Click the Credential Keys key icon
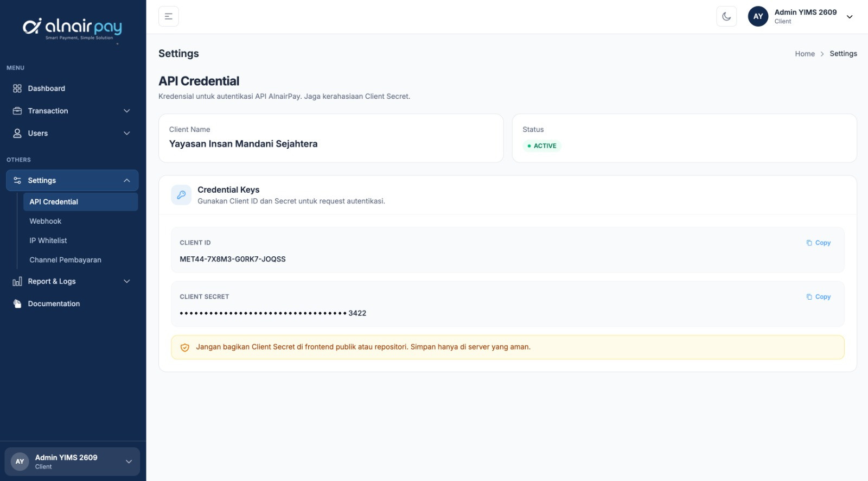 181,195
